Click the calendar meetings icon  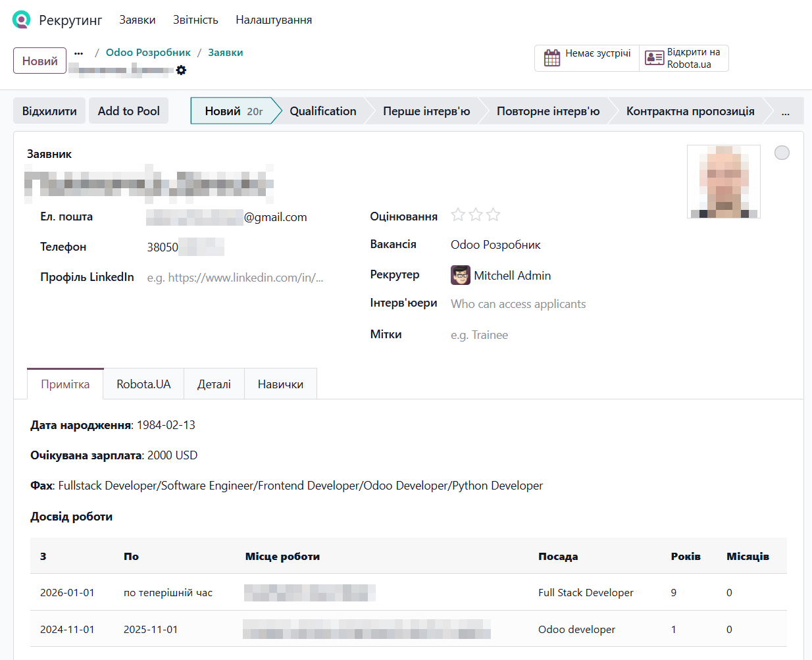pyautogui.click(x=552, y=58)
